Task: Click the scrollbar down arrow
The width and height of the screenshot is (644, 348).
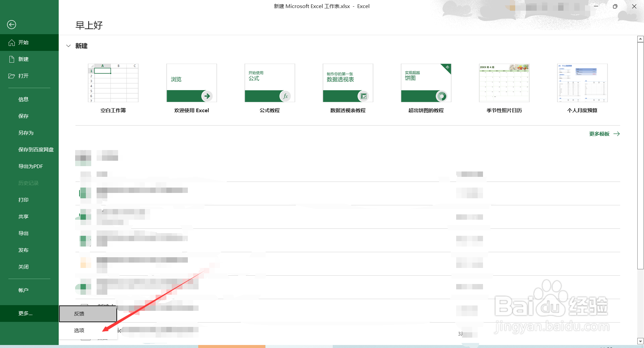Action: pos(640,341)
